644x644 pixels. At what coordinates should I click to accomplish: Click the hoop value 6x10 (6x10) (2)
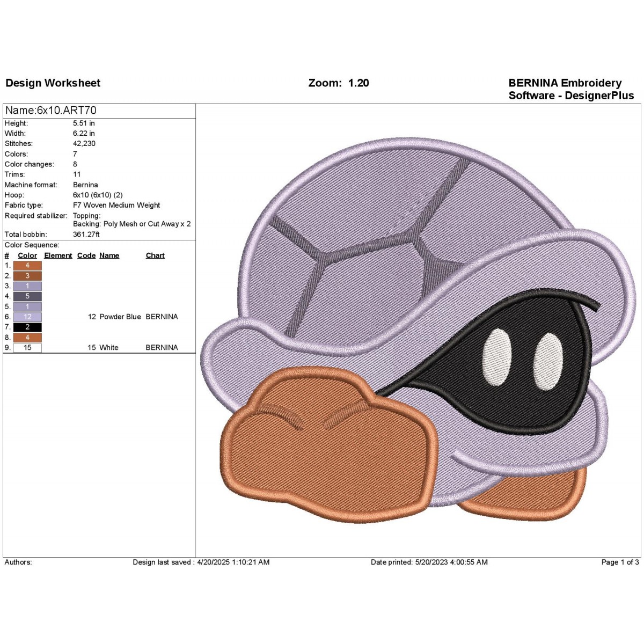click(98, 195)
